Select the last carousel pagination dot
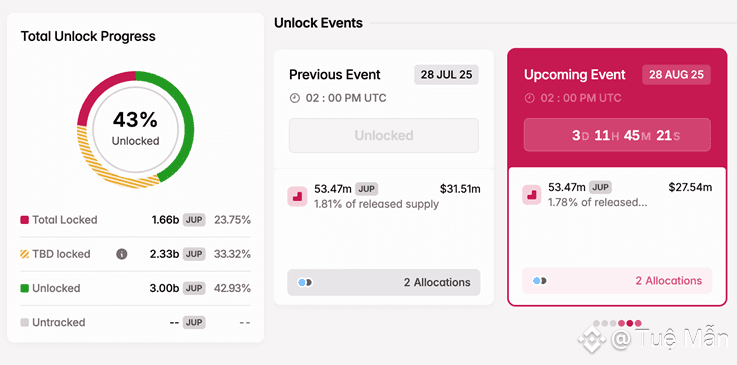 pyautogui.click(x=638, y=323)
